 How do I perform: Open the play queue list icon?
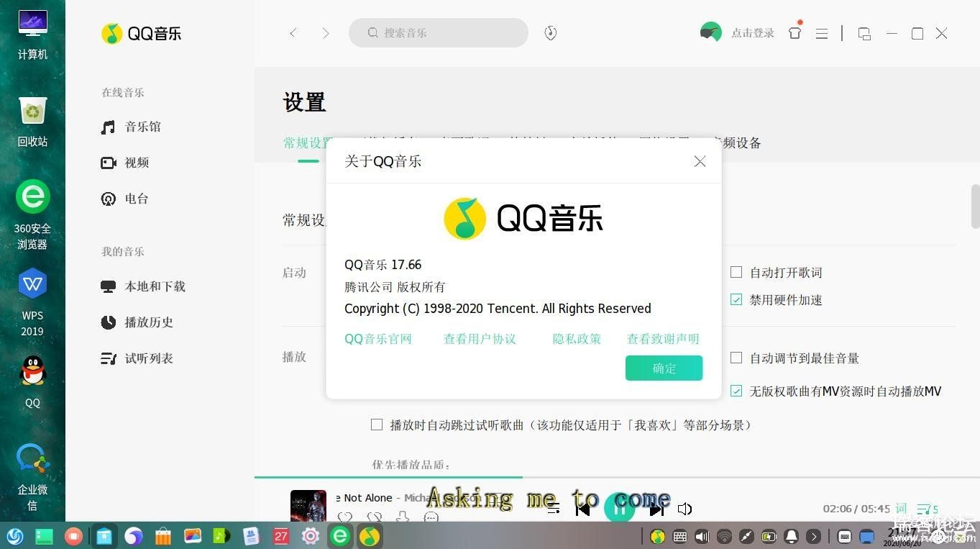[x=928, y=509]
